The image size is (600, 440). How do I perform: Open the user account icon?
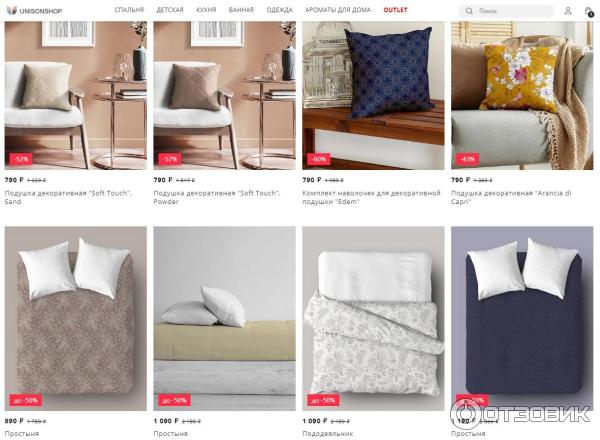pos(568,11)
